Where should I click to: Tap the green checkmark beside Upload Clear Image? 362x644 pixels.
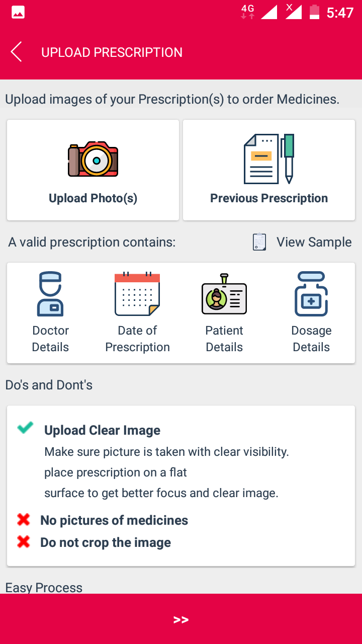(x=25, y=428)
